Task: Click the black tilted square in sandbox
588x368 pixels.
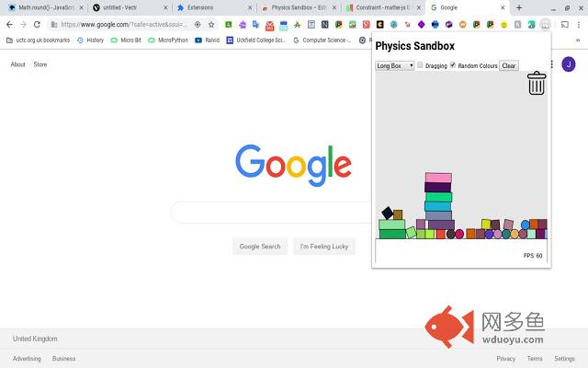Action: click(388, 213)
